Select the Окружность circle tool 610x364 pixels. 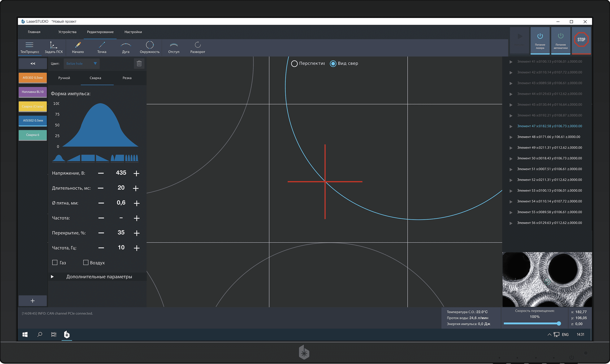150,48
